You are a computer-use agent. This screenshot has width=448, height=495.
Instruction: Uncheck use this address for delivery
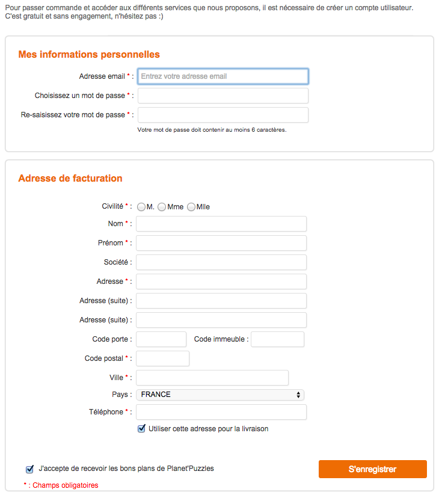[142, 429]
